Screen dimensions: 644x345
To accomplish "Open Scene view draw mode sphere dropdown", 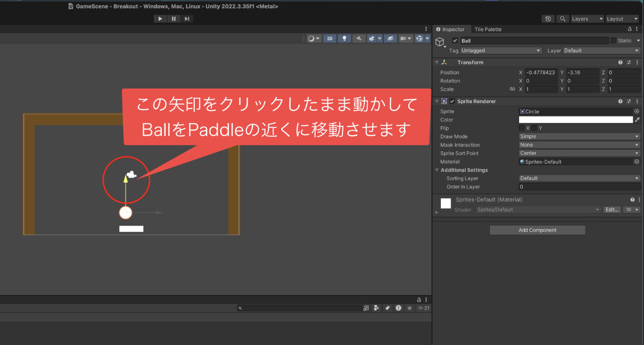I will point(314,39).
